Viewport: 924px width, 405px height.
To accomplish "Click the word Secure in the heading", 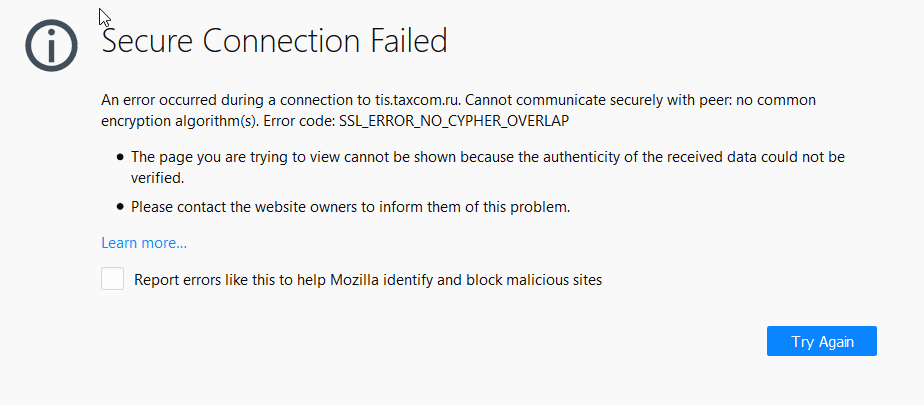I will (148, 41).
